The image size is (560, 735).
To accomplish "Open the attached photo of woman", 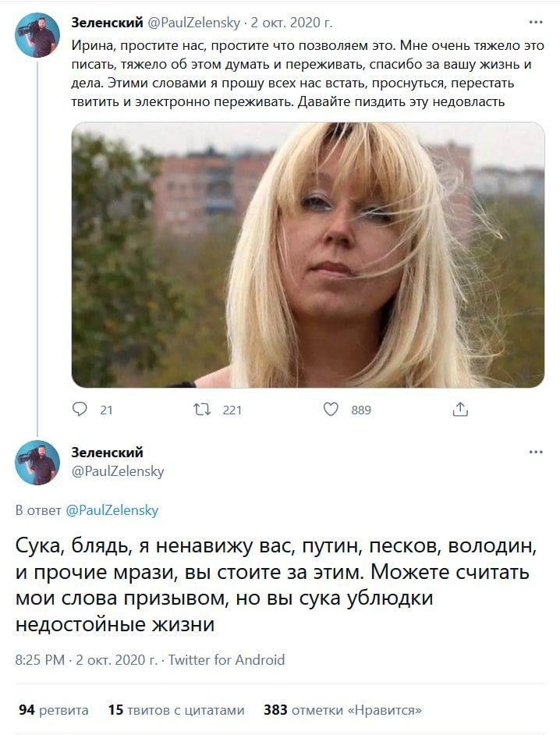I will coord(308,254).
